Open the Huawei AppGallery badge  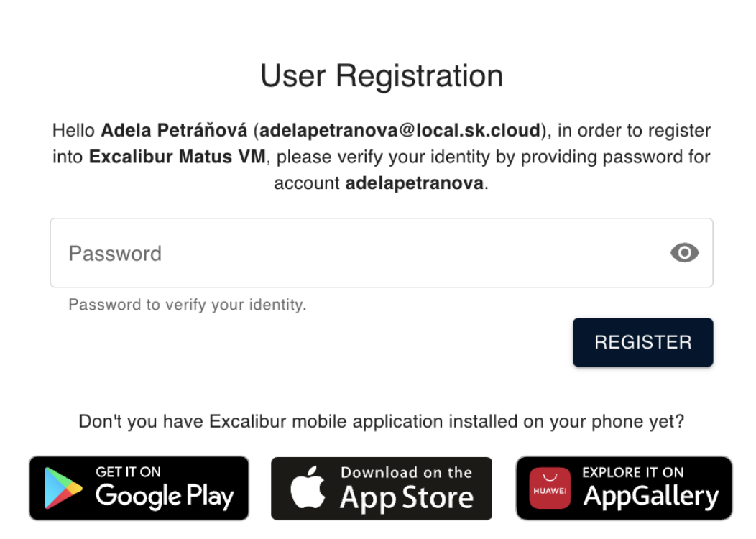tap(624, 488)
